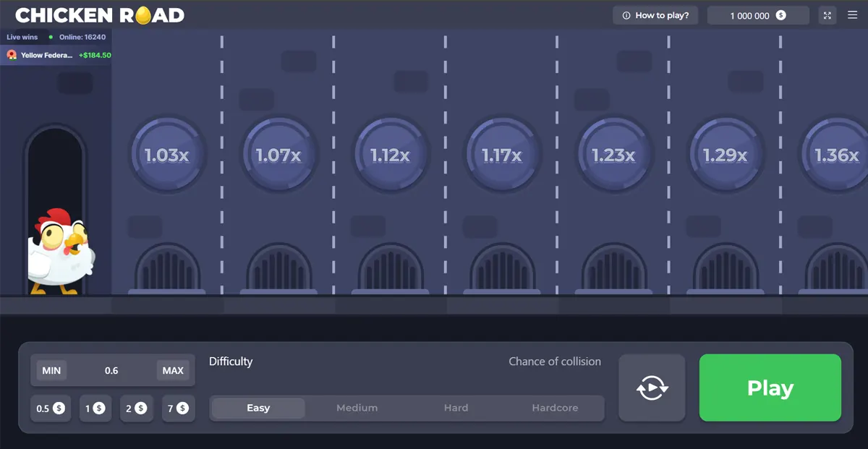Click the Chicken Road logo
Screen dimensions: 868x449
point(100,15)
